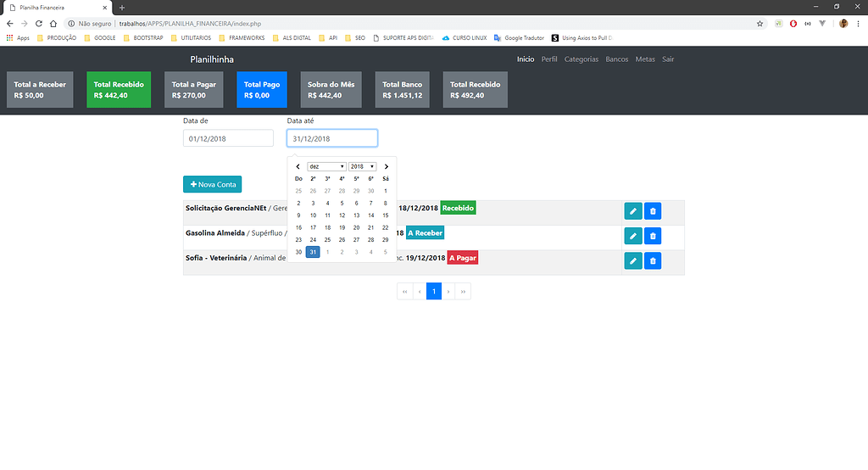Bookmark this page with star icon
868x470 pixels.
[760, 24]
